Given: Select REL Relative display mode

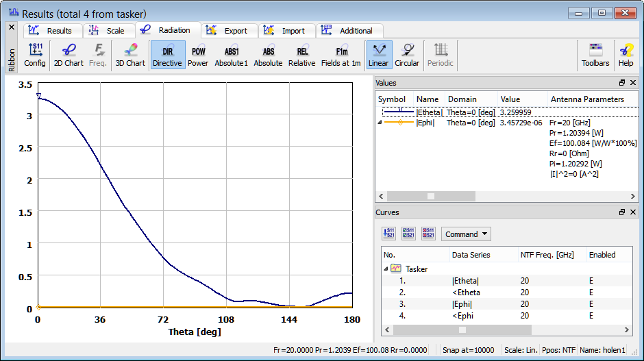Looking at the screenshot, I should click(x=302, y=55).
